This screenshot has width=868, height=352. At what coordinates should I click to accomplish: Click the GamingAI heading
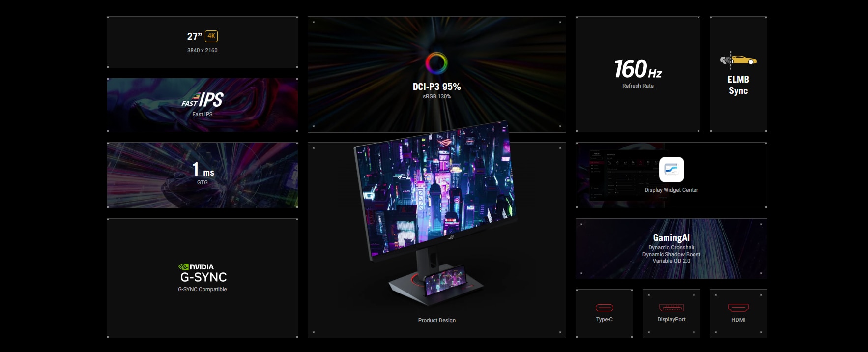point(671,238)
